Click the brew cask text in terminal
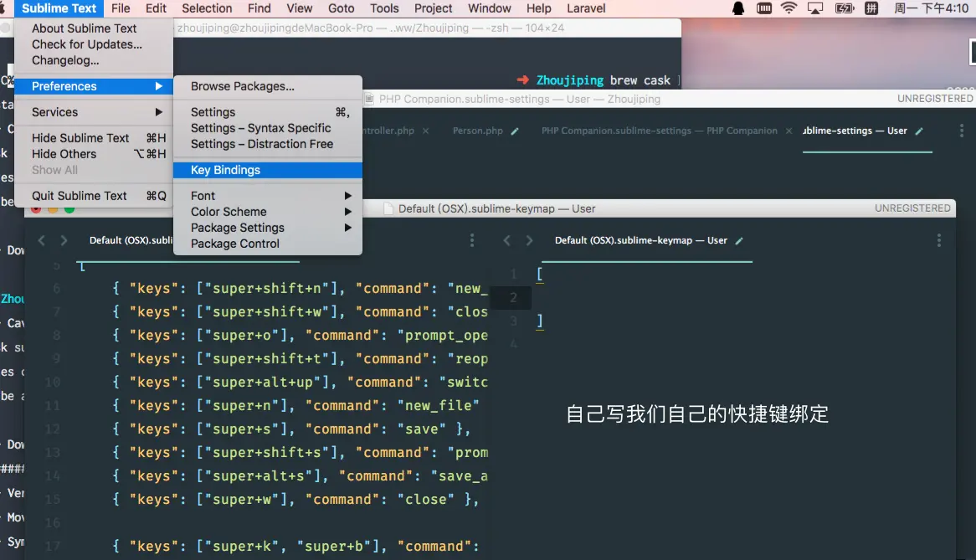This screenshot has width=976, height=560. tap(640, 80)
